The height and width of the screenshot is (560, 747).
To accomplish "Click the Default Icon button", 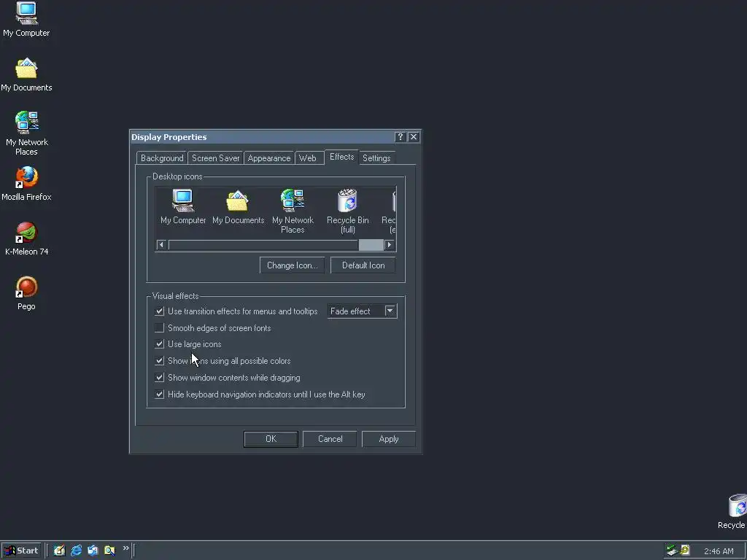I will (x=363, y=265).
